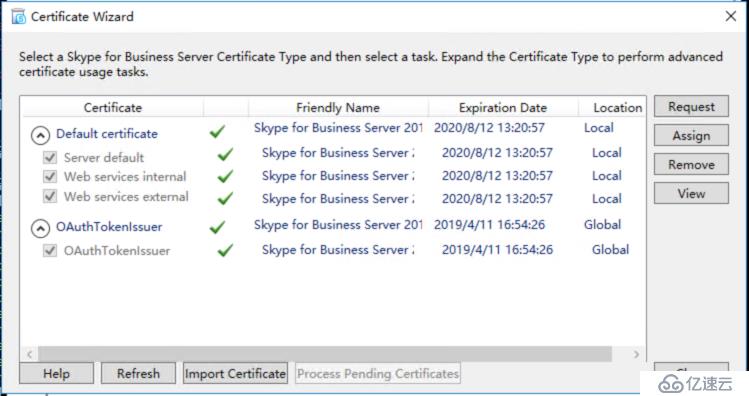Close the Certificate Wizard window
This screenshot has width=749, height=396.
pos(730,16)
